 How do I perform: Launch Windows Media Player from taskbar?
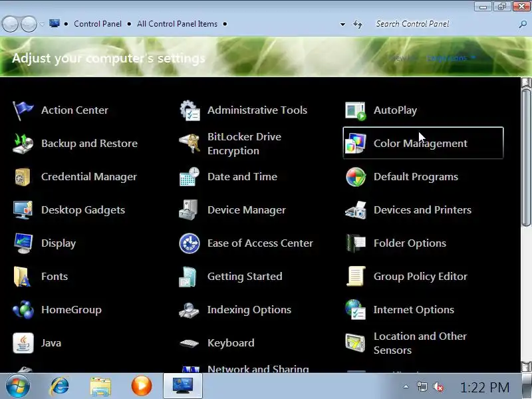142,386
